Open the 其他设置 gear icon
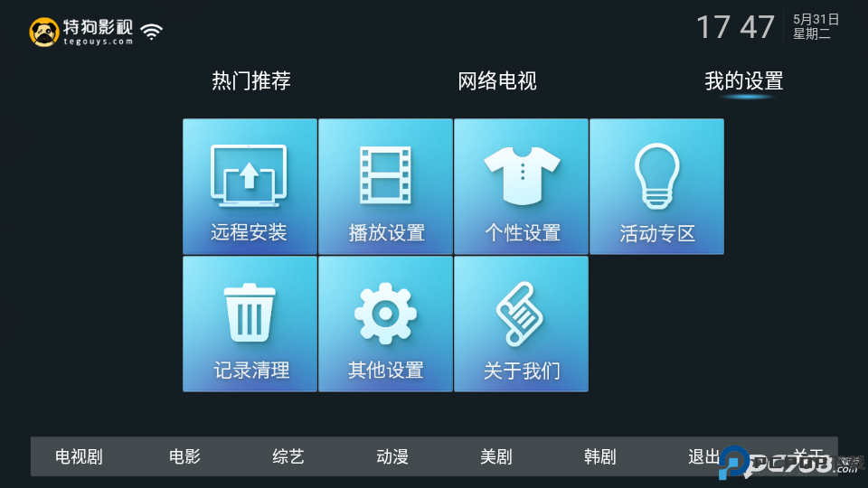 point(385,314)
